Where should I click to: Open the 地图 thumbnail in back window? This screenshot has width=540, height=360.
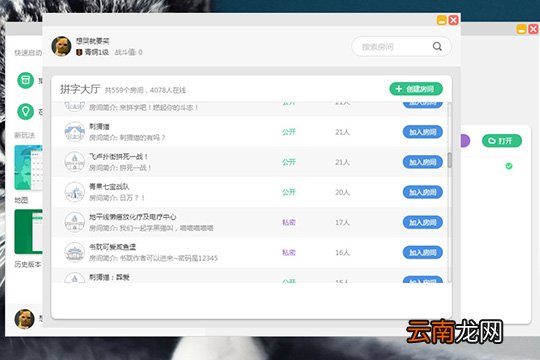click(28, 168)
